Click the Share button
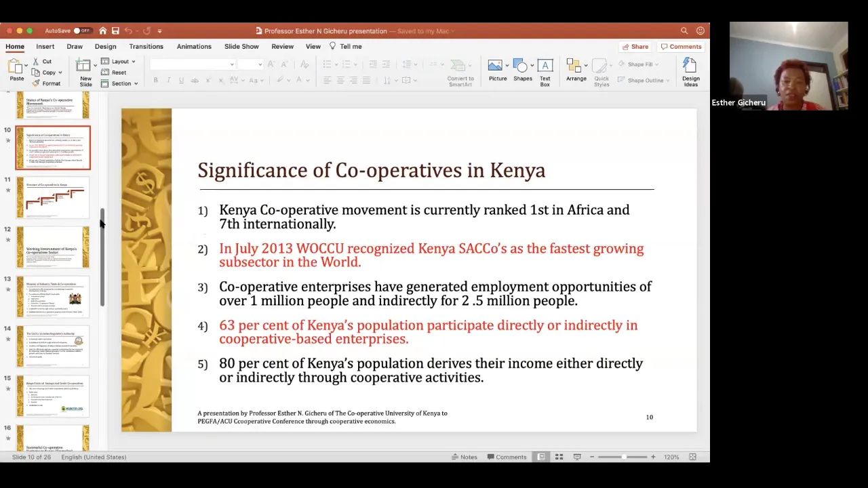868x488 pixels. click(635, 47)
